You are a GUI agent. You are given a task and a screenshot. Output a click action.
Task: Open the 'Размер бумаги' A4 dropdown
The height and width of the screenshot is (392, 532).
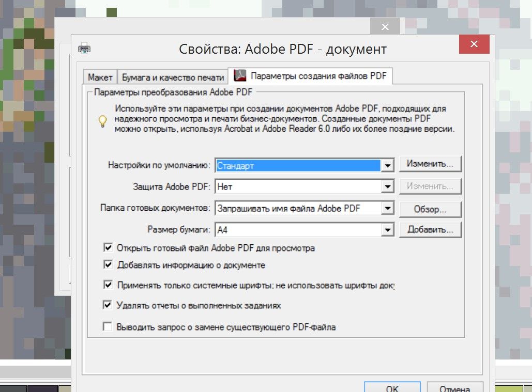tap(388, 230)
